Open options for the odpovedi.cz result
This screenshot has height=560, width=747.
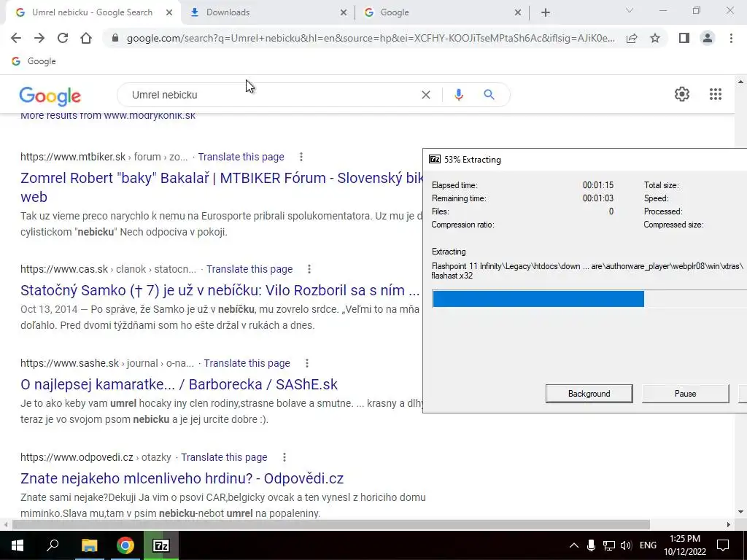coord(285,457)
